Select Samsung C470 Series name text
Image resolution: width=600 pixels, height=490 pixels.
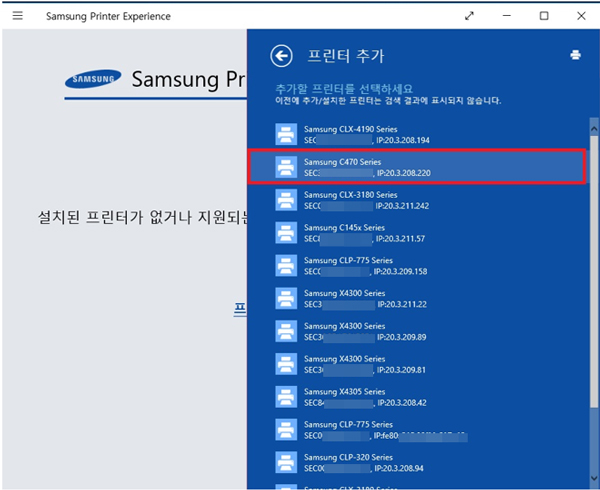342,162
